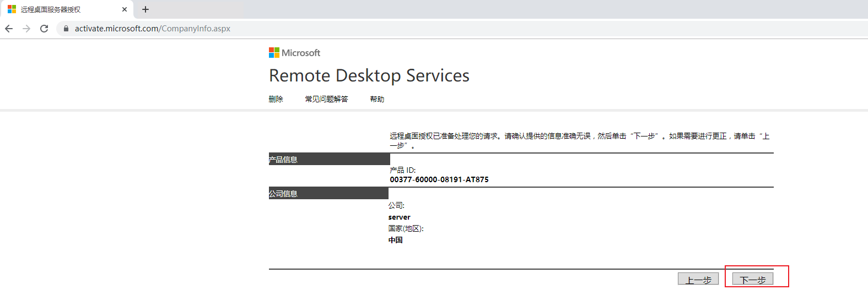Open the 删除 menu link
This screenshot has width=868, height=306.
pos(276,99)
